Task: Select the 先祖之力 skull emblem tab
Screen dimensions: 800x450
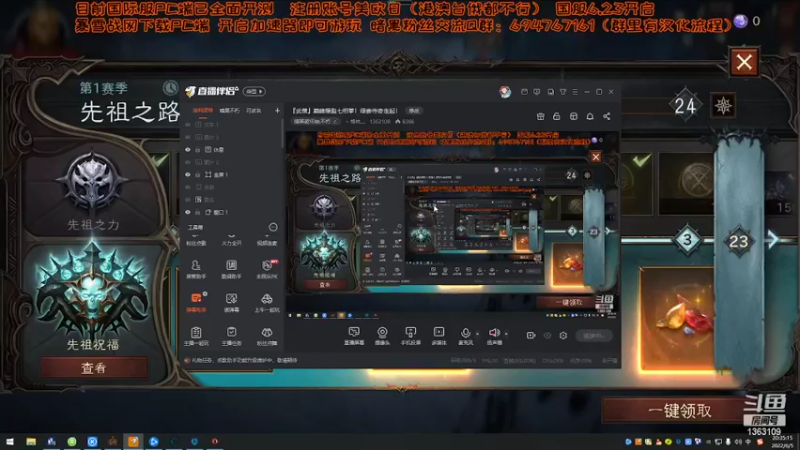Action: [x=92, y=189]
